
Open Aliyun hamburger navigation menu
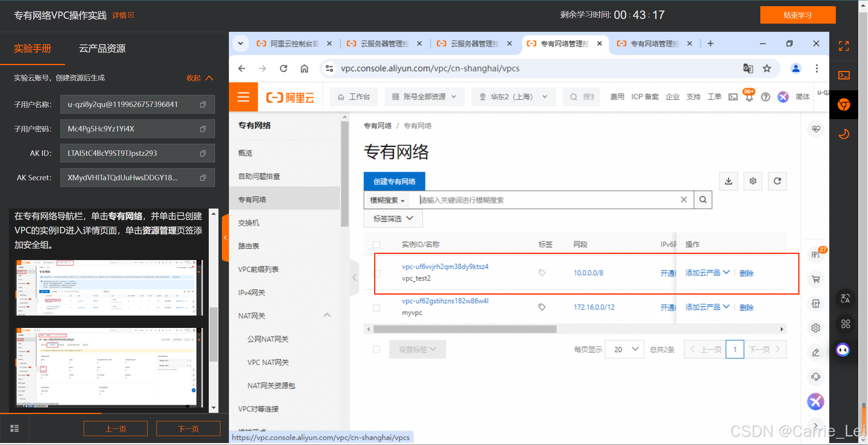[x=243, y=97]
